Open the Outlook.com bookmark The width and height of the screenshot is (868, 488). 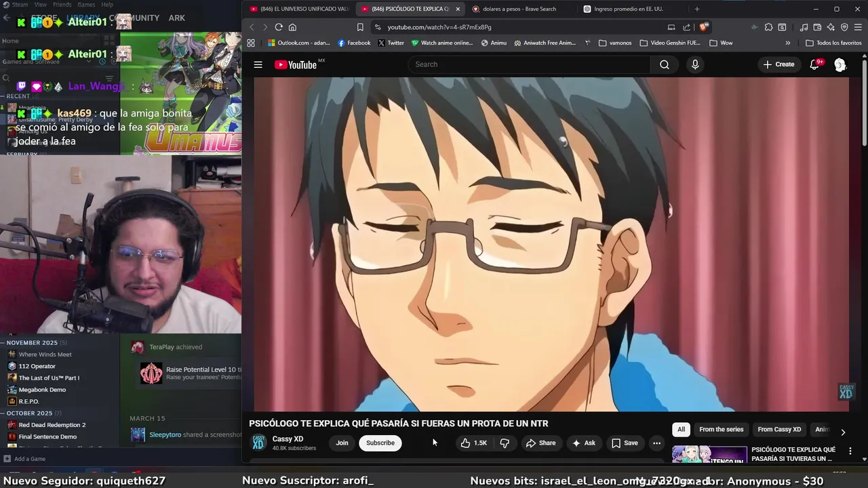(298, 43)
